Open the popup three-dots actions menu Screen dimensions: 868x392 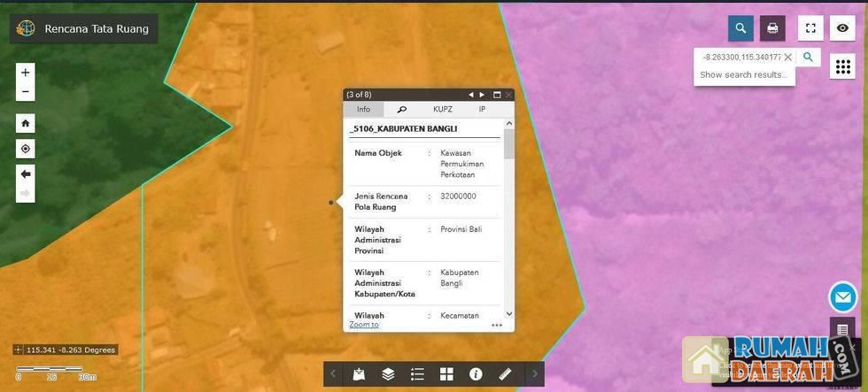point(497,325)
